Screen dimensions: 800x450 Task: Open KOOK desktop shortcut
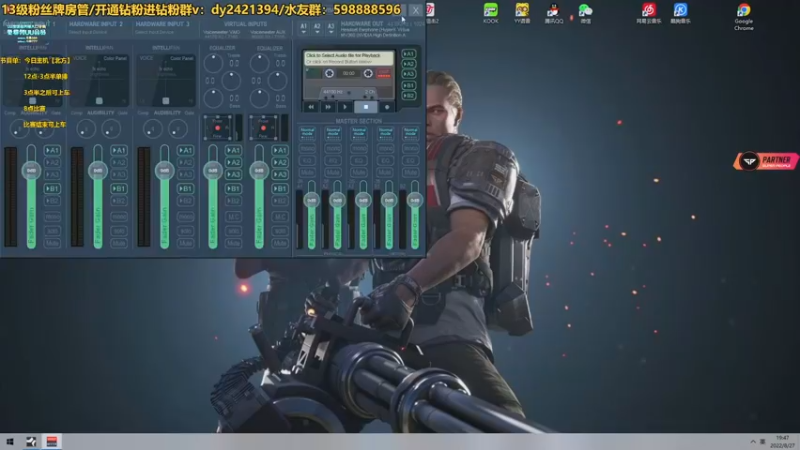pos(490,13)
